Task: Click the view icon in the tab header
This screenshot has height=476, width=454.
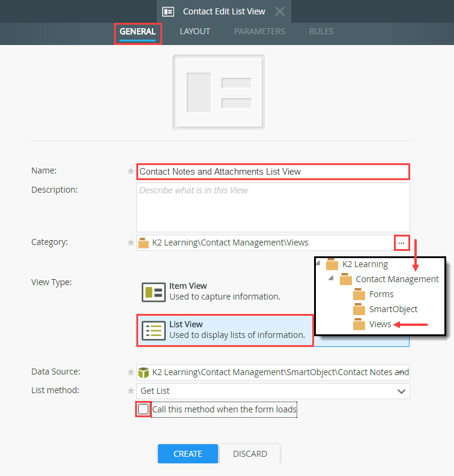Action: pyautogui.click(x=168, y=11)
